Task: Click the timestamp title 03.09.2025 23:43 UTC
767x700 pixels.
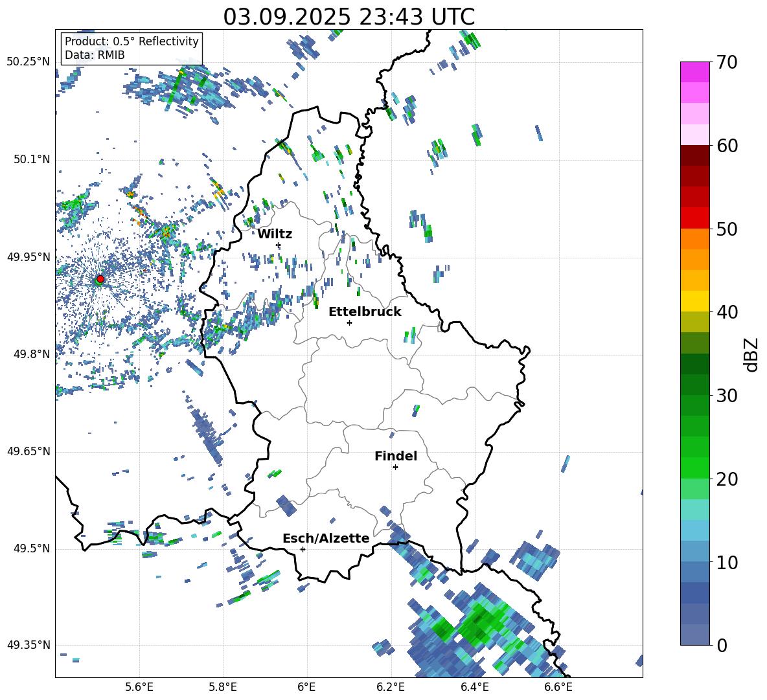Action: click(349, 17)
